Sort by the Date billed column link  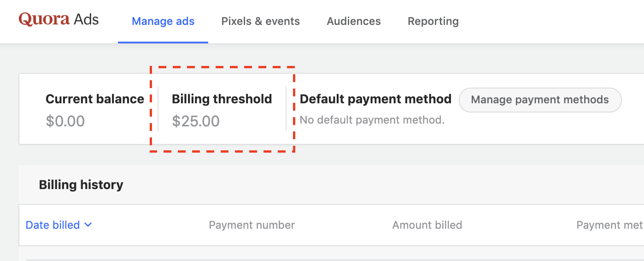coord(53,225)
